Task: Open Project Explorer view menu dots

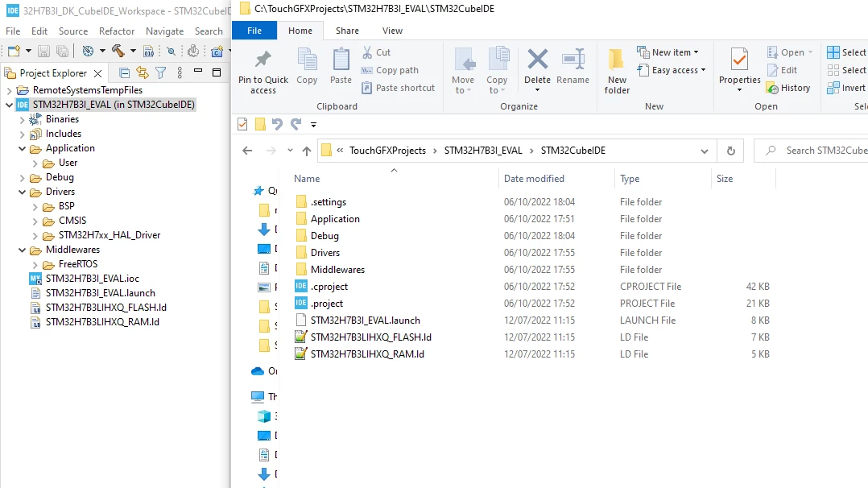Action: pyautogui.click(x=180, y=72)
